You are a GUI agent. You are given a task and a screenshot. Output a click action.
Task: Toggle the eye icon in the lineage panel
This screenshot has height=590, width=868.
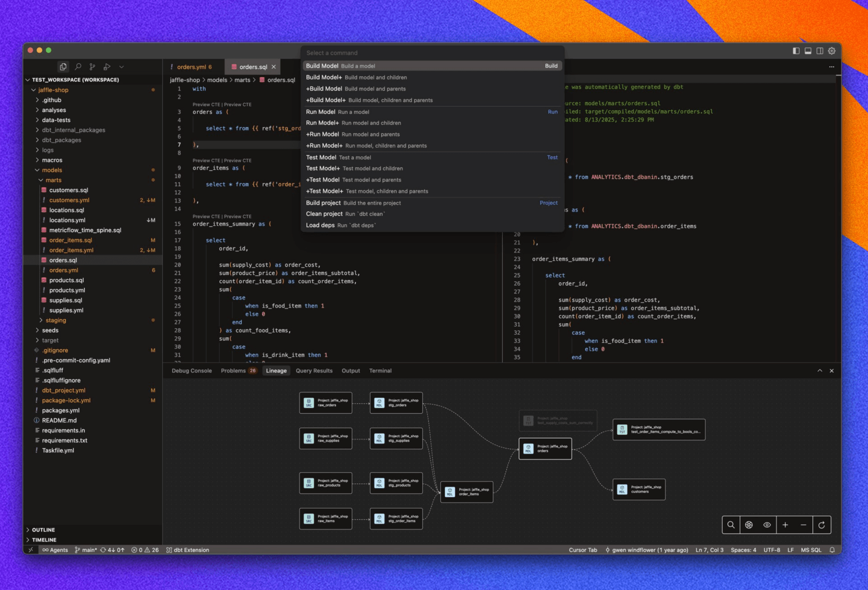[767, 524]
